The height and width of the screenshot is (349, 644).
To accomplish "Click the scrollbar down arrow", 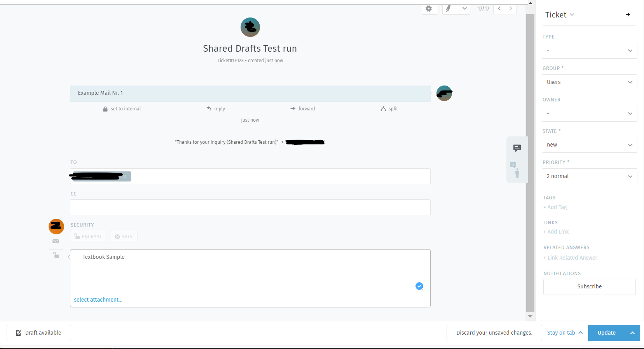I will [x=530, y=316].
